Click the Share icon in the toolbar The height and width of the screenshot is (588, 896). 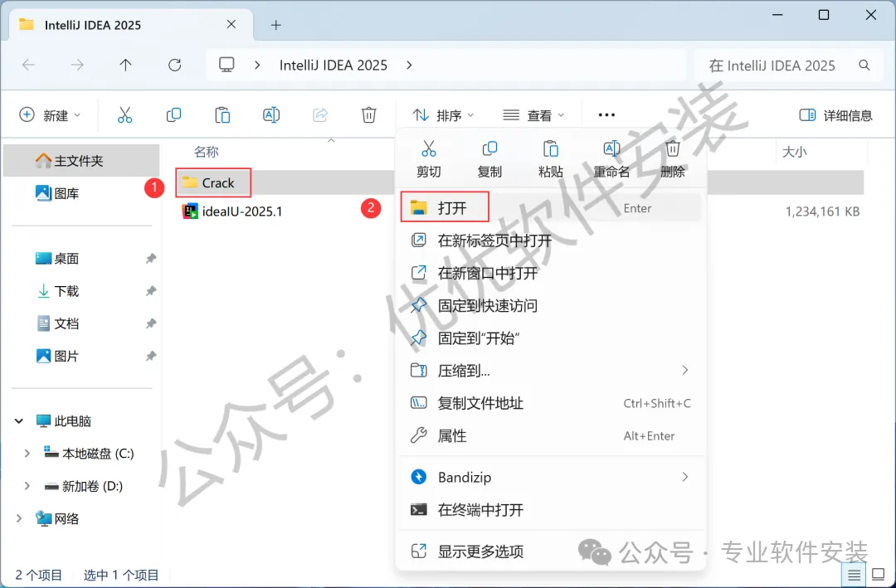[x=320, y=114]
